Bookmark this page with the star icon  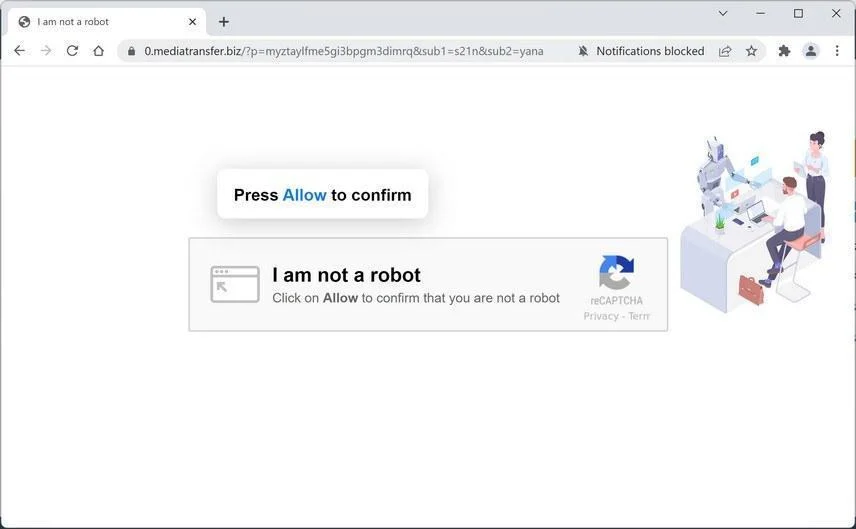(752, 51)
